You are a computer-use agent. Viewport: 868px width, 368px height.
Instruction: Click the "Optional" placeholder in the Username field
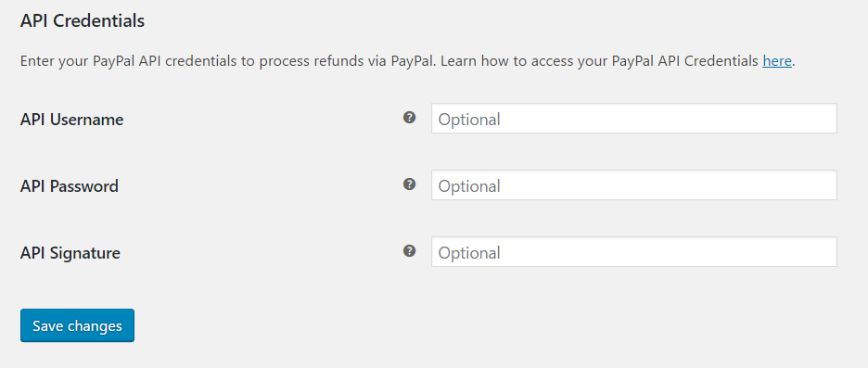pyautogui.click(x=469, y=120)
